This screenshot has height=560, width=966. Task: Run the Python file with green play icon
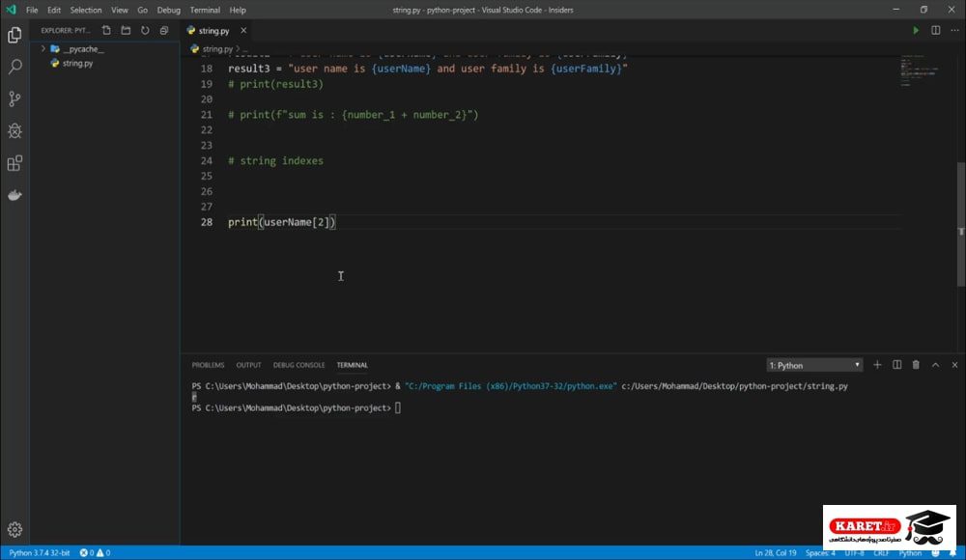[916, 30]
